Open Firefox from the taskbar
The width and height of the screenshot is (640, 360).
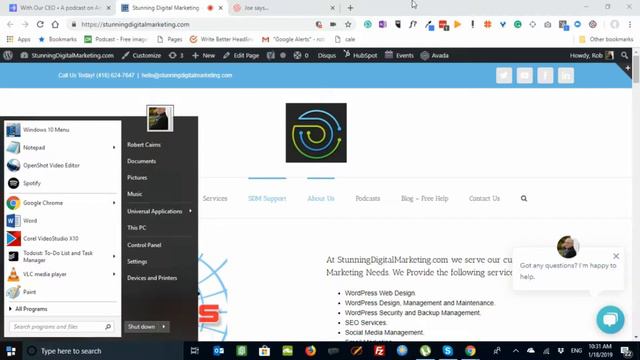click(310, 351)
